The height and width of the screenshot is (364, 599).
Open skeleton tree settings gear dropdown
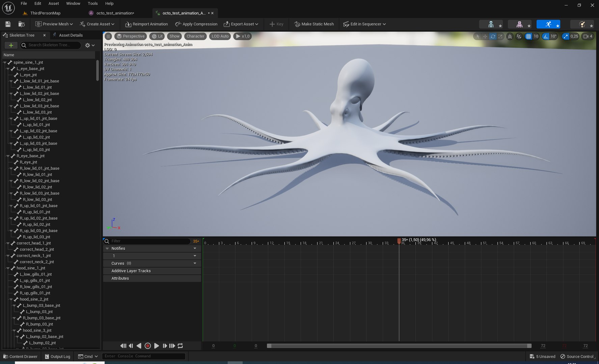[x=90, y=45]
